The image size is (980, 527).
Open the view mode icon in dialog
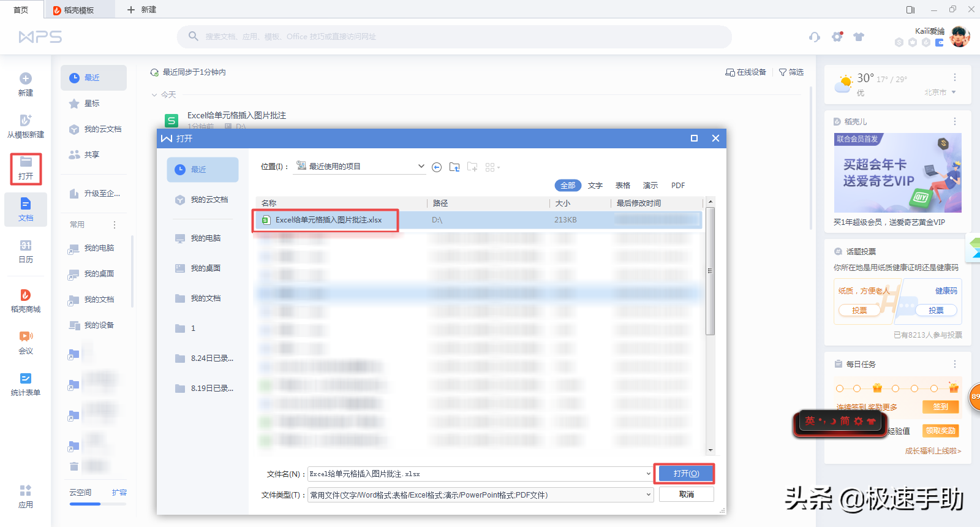tap(492, 167)
